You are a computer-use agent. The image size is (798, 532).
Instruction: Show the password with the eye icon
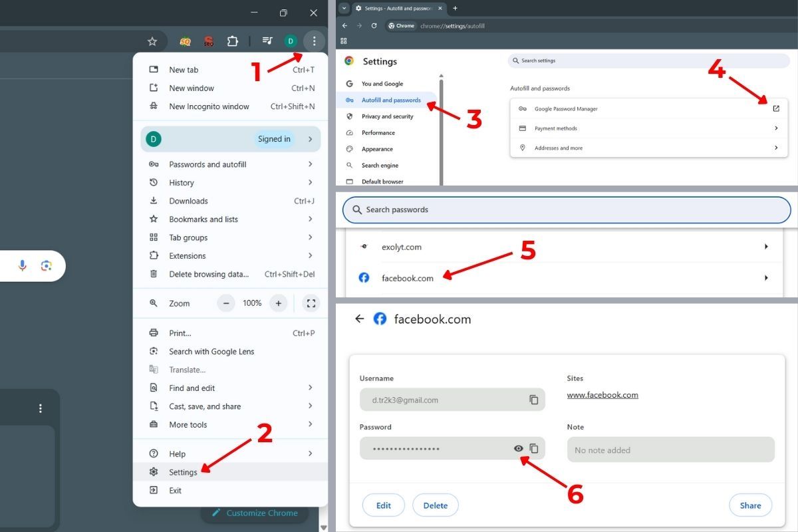[x=519, y=449]
